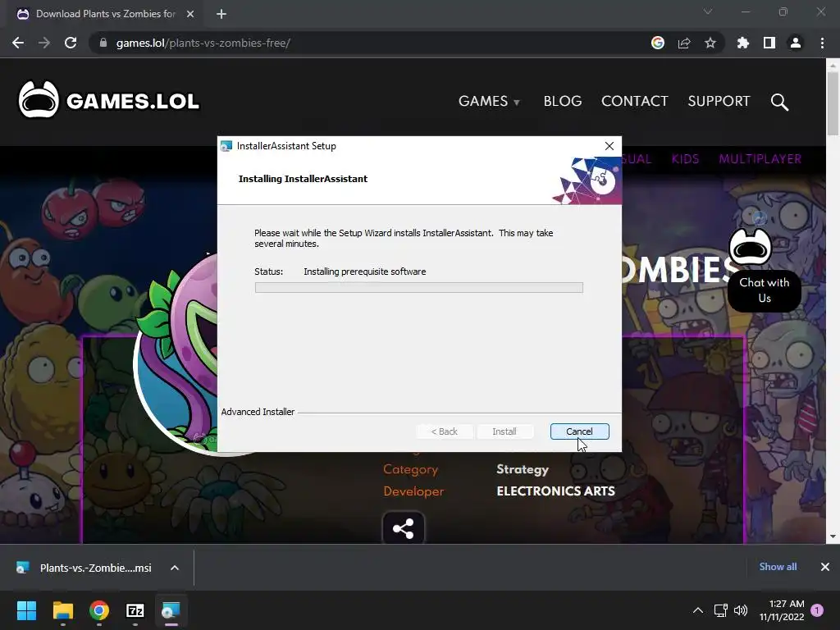Open the notification badge
The height and width of the screenshot is (630, 840).
point(817,610)
